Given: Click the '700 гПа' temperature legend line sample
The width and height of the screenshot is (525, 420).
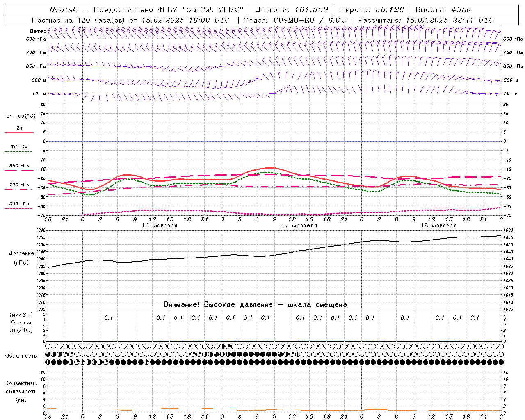Looking at the screenshot, I should coord(18,190).
